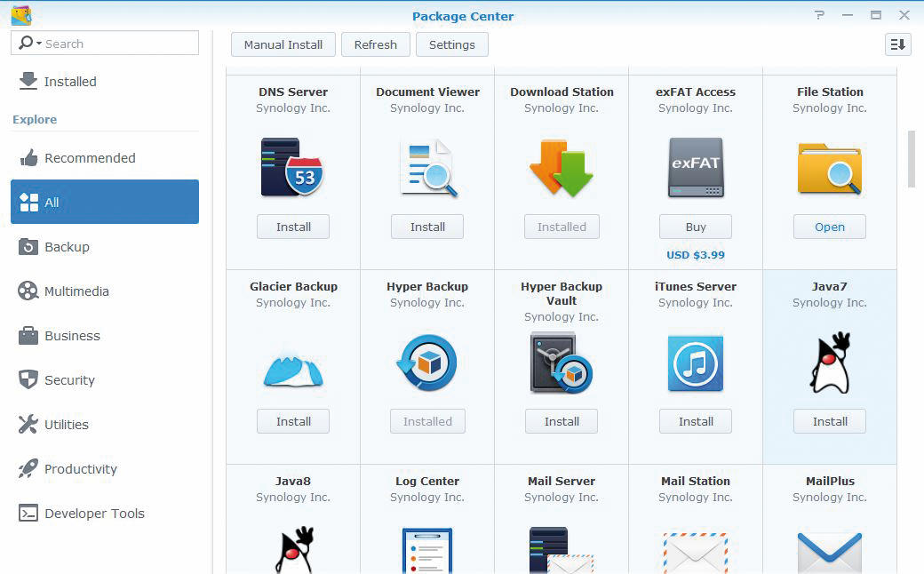Click the Installed button under Hyper Backup

[427, 421]
